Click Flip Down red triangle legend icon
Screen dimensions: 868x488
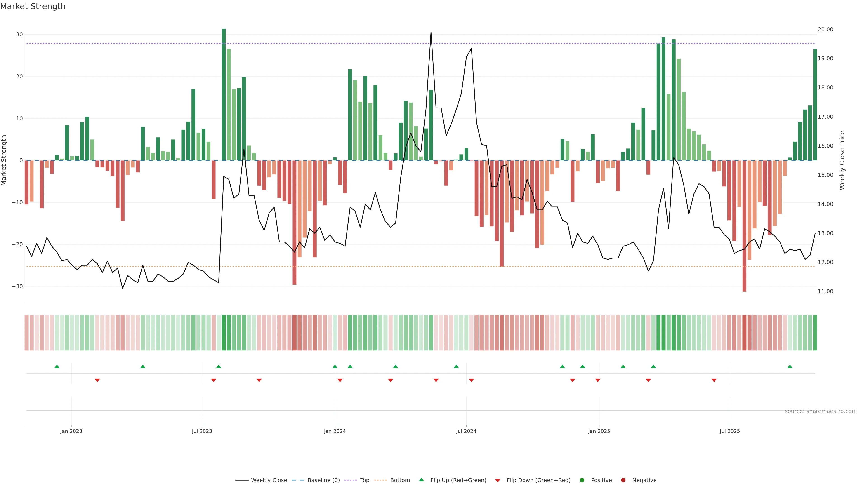pyautogui.click(x=498, y=480)
